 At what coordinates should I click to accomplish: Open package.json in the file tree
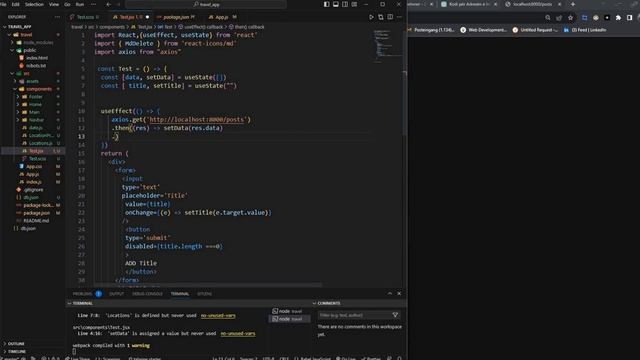tap(36, 213)
